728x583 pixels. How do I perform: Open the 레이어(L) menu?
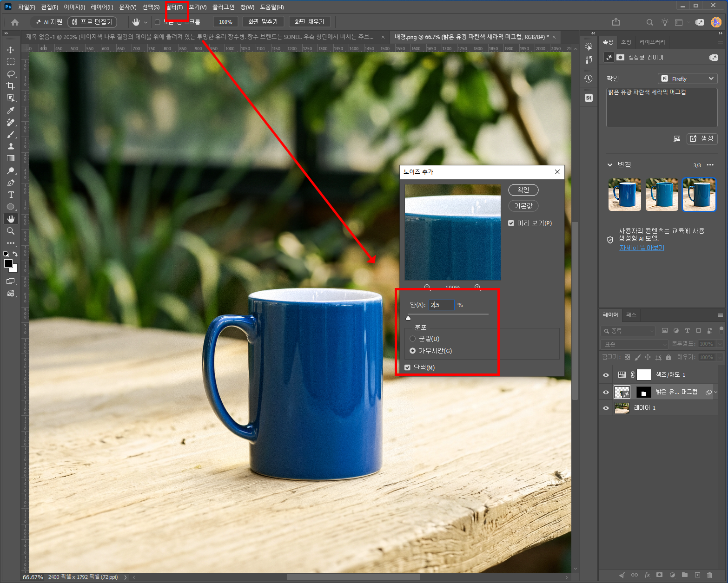(102, 7)
